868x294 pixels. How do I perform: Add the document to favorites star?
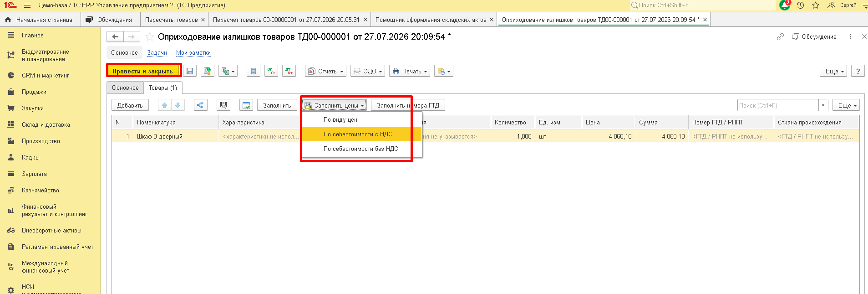149,37
